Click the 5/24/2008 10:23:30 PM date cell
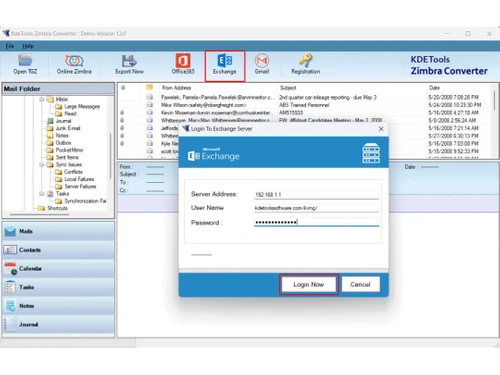Viewport: 500px width, 375px height. point(455,105)
